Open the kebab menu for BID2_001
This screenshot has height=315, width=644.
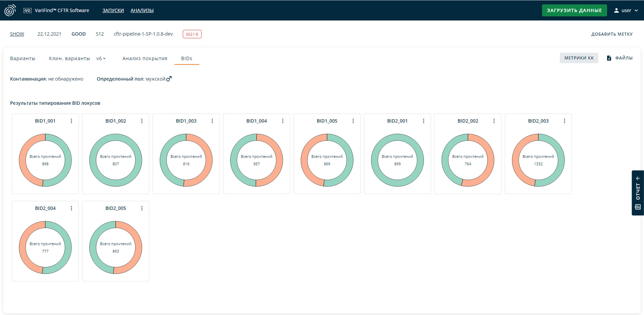pos(424,121)
